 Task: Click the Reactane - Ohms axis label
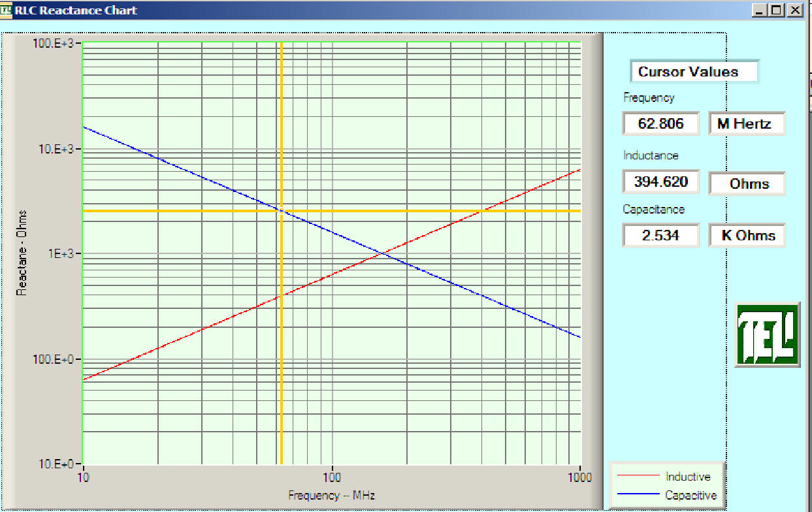tap(23, 253)
